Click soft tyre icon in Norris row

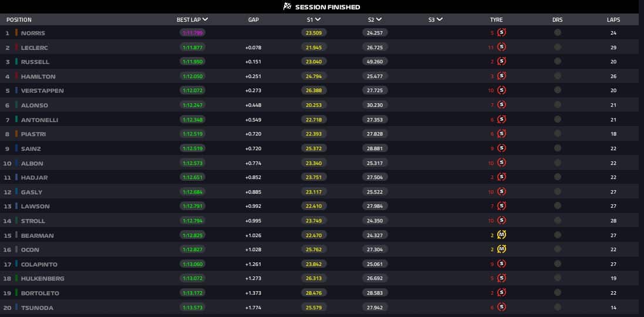[x=501, y=32]
